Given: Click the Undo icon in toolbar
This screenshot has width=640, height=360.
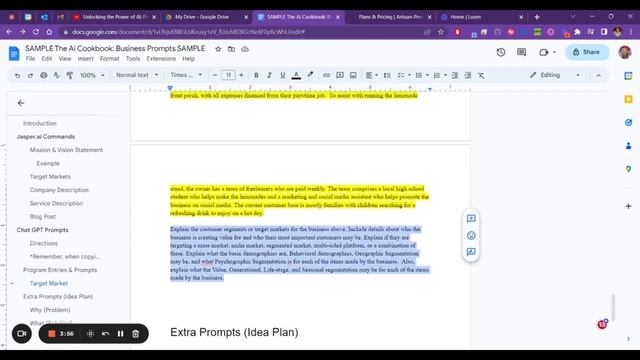Looking at the screenshot, I should point(17,76).
